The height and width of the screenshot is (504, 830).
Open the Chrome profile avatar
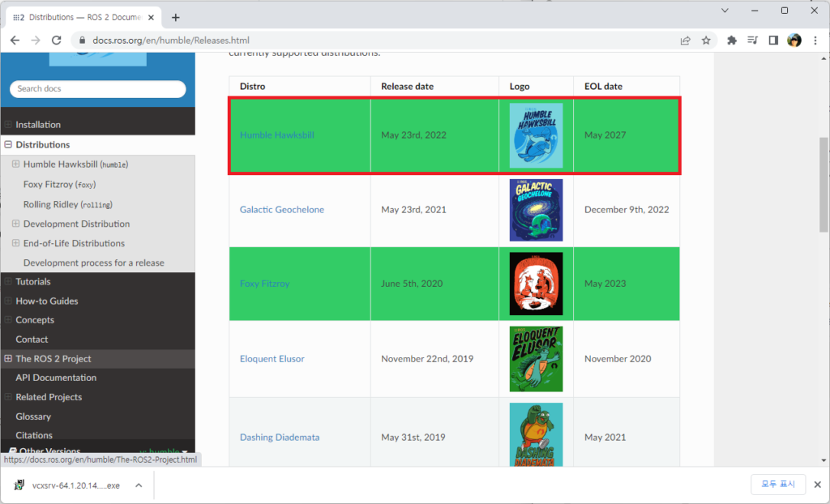(x=794, y=41)
